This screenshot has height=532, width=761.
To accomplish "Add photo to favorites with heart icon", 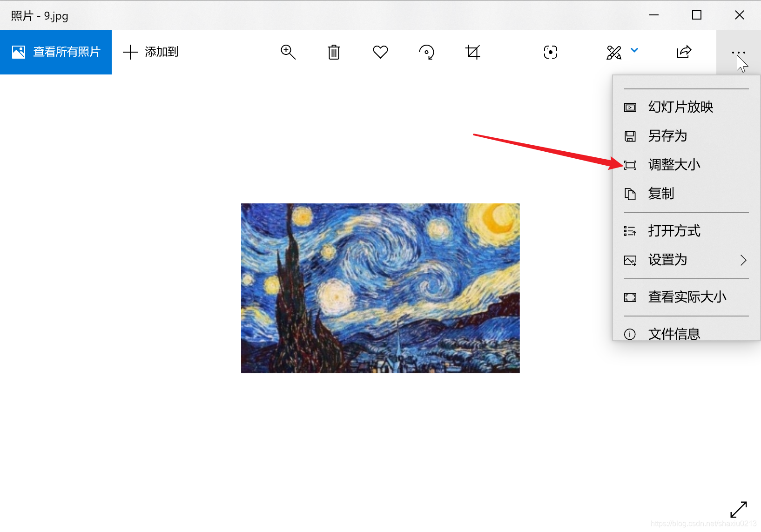I will (x=380, y=52).
